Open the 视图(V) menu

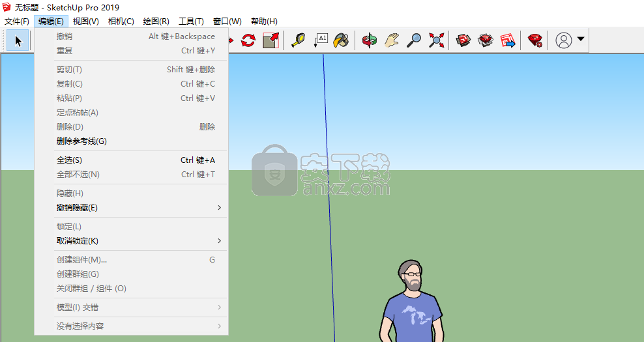[86, 21]
